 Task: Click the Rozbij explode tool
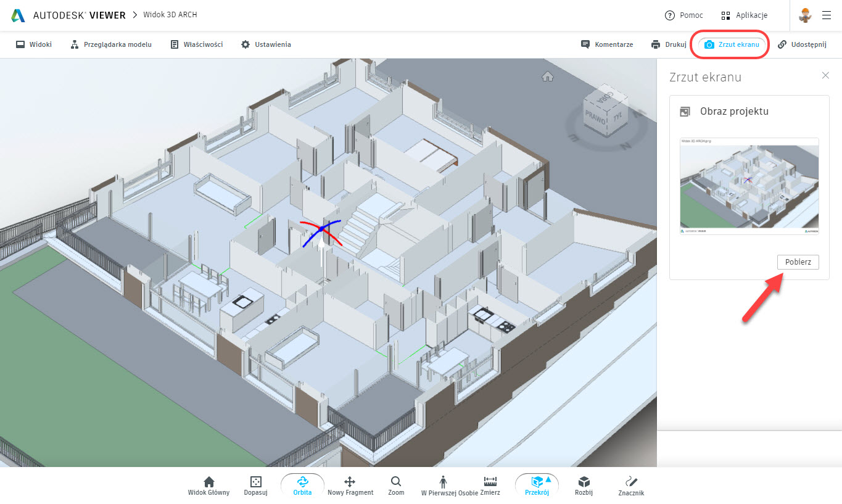pyautogui.click(x=584, y=485)
